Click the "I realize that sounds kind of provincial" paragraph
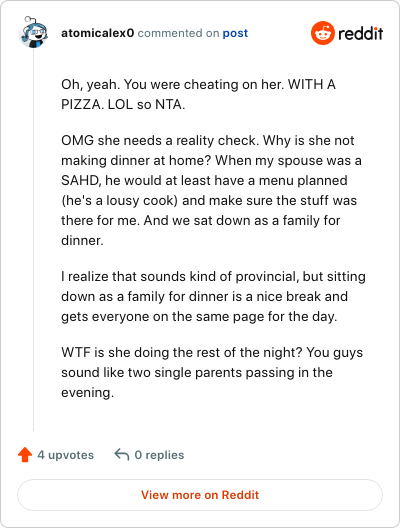The image size is (400, 528). (213, 296)
